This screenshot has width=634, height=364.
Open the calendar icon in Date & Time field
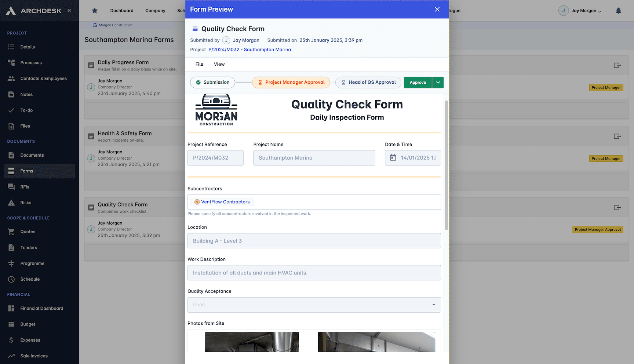tap(393, 157)
